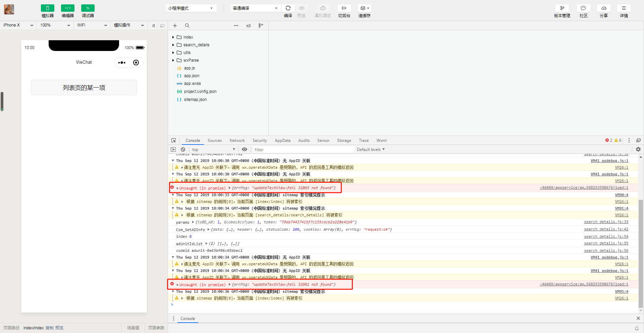
Task: Open the 普通编译 compile mode dropdown
Action: point(255,8)
